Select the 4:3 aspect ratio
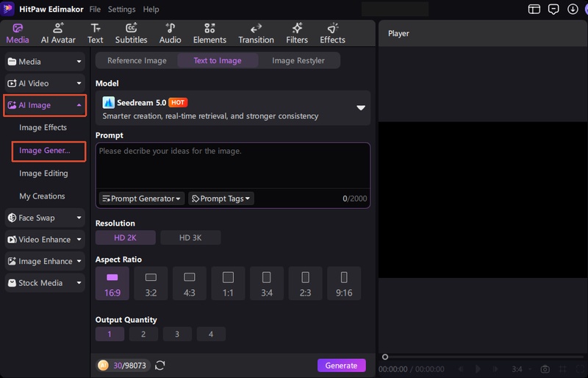 pos(190,283)
